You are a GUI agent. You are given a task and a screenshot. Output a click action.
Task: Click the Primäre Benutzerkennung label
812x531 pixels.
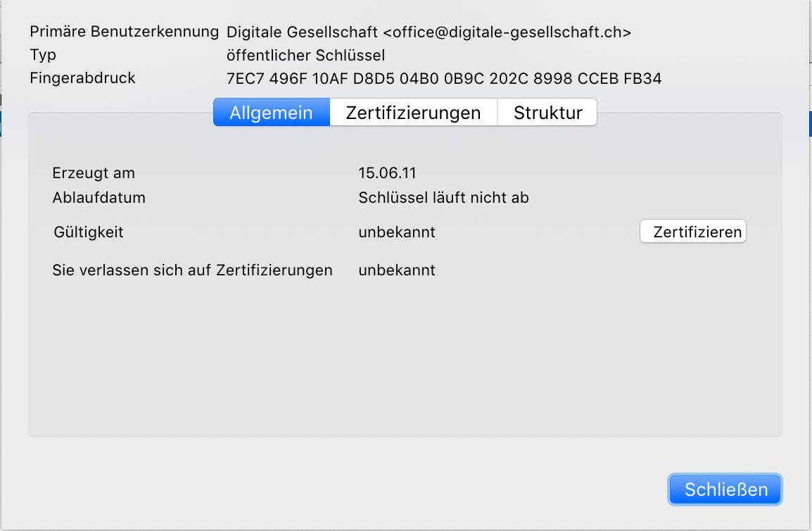125,32
